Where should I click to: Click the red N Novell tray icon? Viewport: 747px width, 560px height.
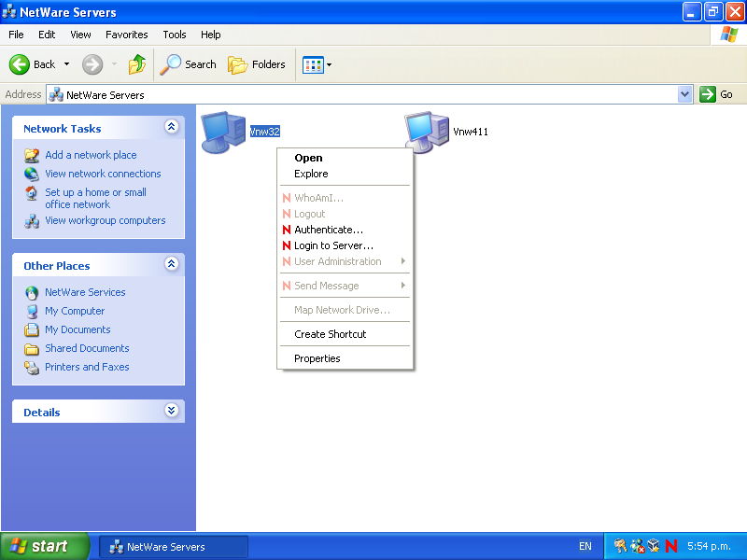coord(671,546)
